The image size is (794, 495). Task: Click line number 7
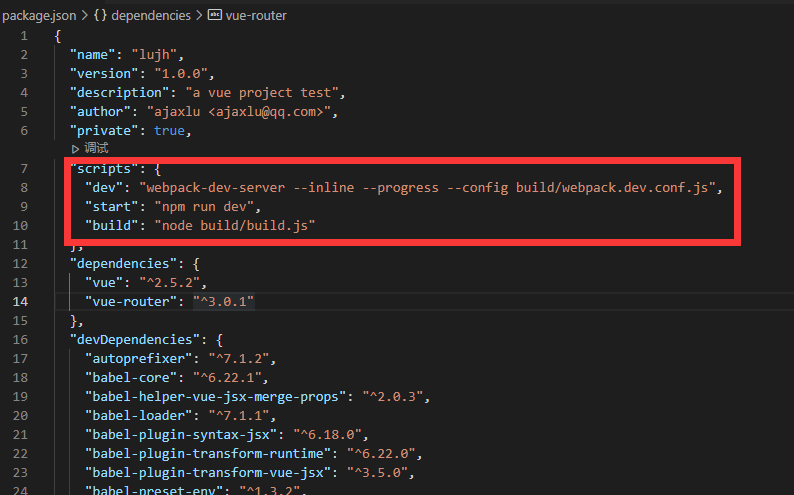tap(24, 169)
